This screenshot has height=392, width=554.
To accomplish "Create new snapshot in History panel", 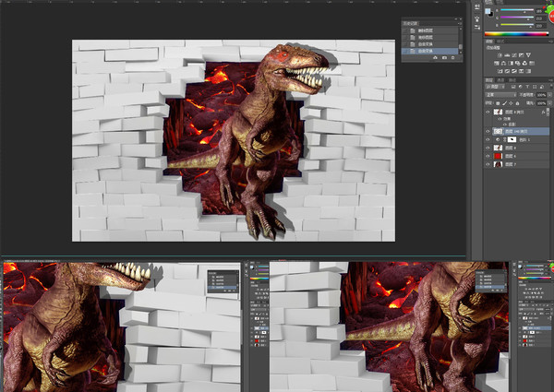I will pyautogui.click(x=444, y=57).
